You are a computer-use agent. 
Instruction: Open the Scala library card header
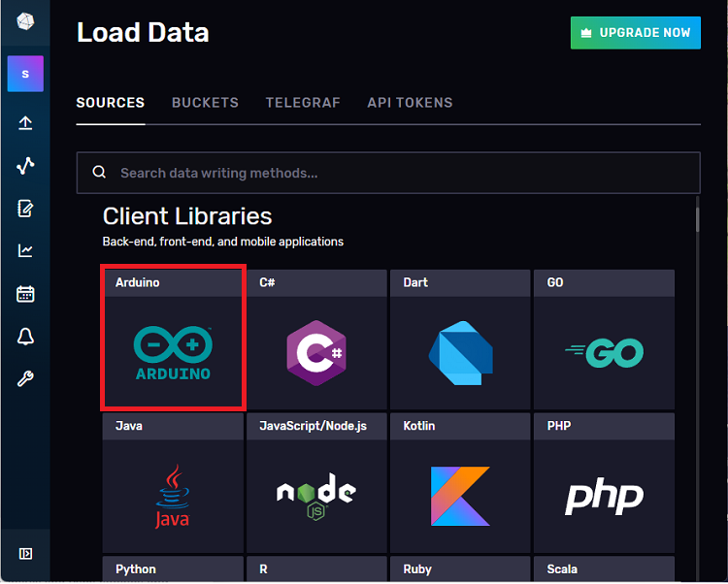click(x=604, y=569)
